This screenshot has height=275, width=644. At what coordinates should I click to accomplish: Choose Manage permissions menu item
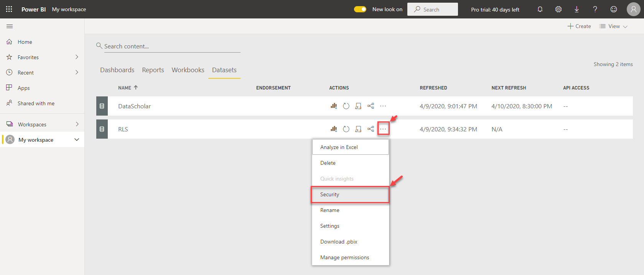coord(351,257)
